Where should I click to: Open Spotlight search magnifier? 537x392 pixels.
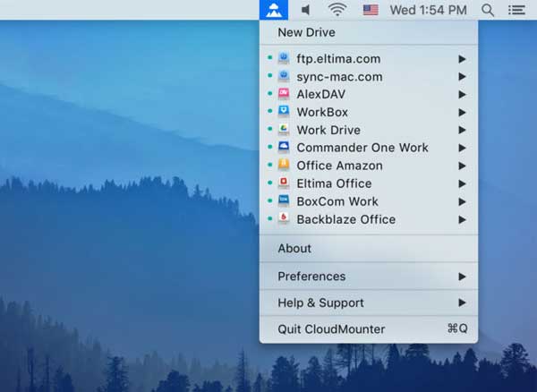(x=488, y=10)
